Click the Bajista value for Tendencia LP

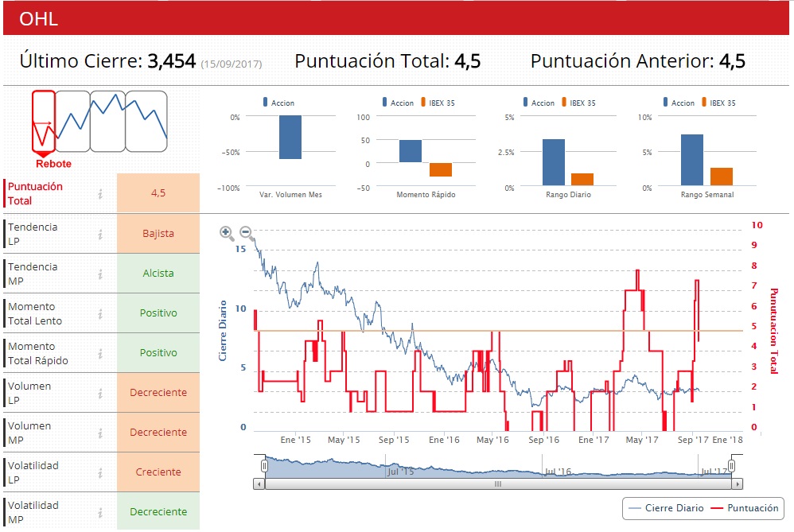click(158, 233)
